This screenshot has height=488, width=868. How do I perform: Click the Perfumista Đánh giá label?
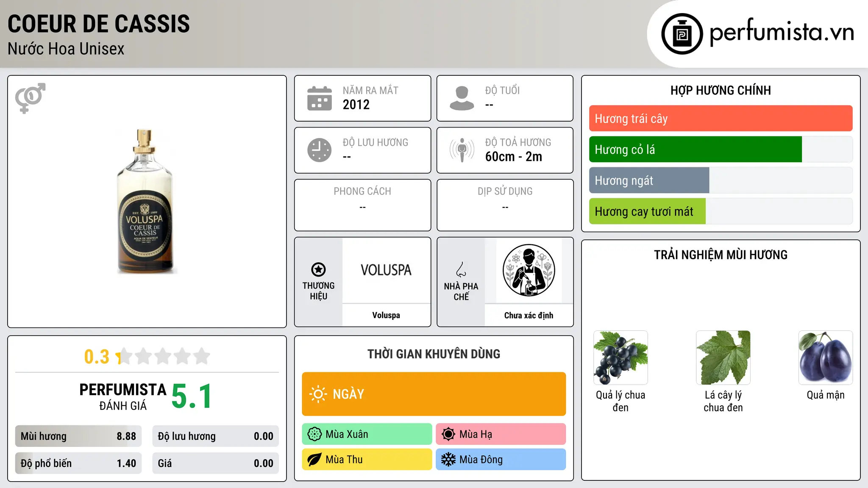pos(123,396)
